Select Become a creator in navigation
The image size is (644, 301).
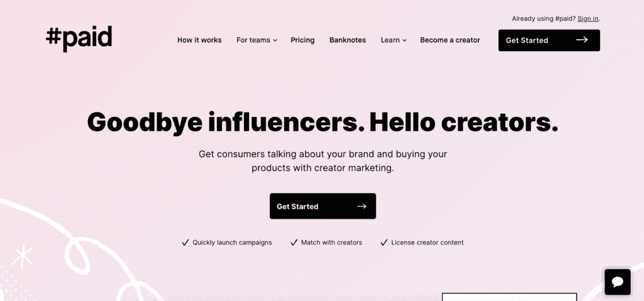click(x=450, y=40)
